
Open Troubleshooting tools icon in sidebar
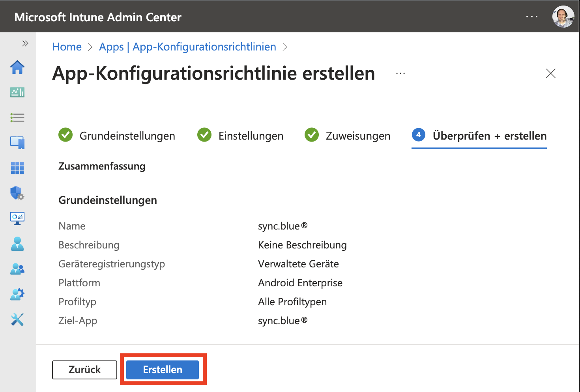pyautogui.click(x=17, y=319)
